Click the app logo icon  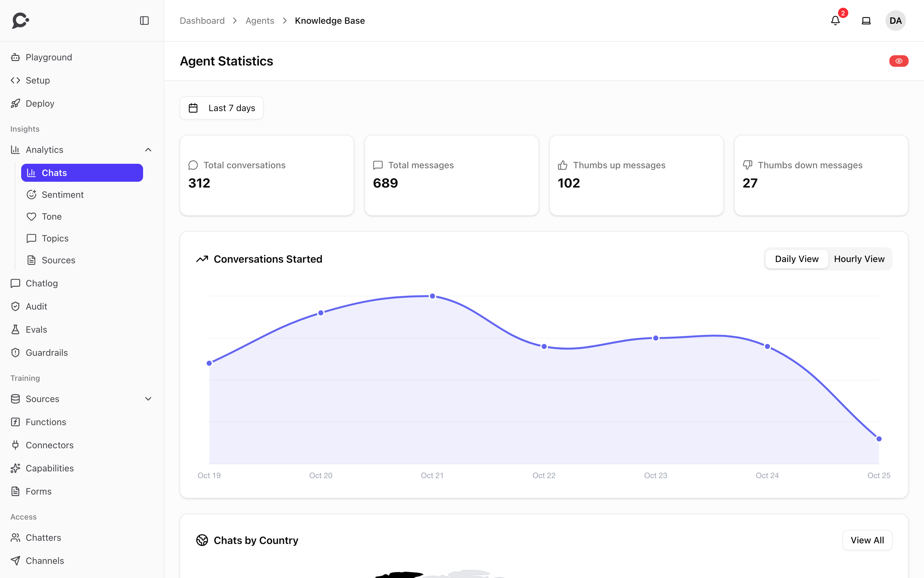pos(21,21)
